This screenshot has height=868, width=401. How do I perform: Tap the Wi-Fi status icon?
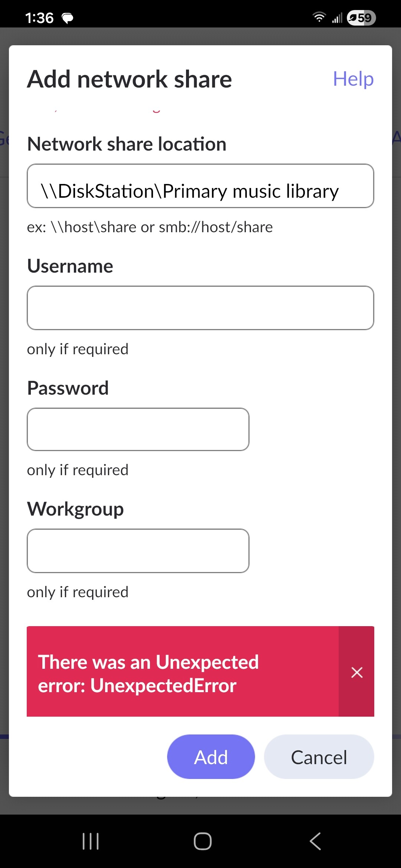coord(319,17)
